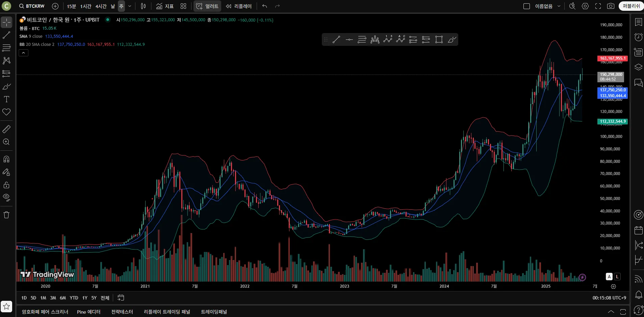Open chart settings gear in top toolbar

585,6
